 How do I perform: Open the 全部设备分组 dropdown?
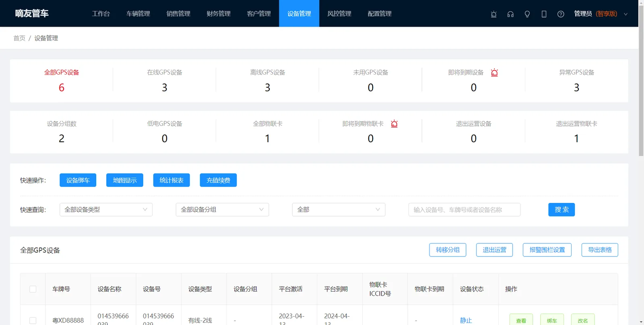pos(222,210)
